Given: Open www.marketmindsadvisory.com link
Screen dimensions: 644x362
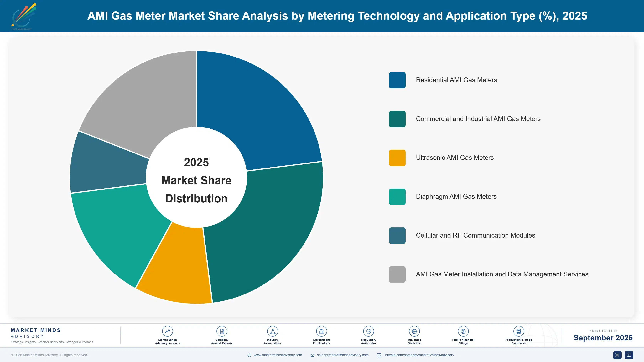Looking at the screenshot, I should point(278,355).
